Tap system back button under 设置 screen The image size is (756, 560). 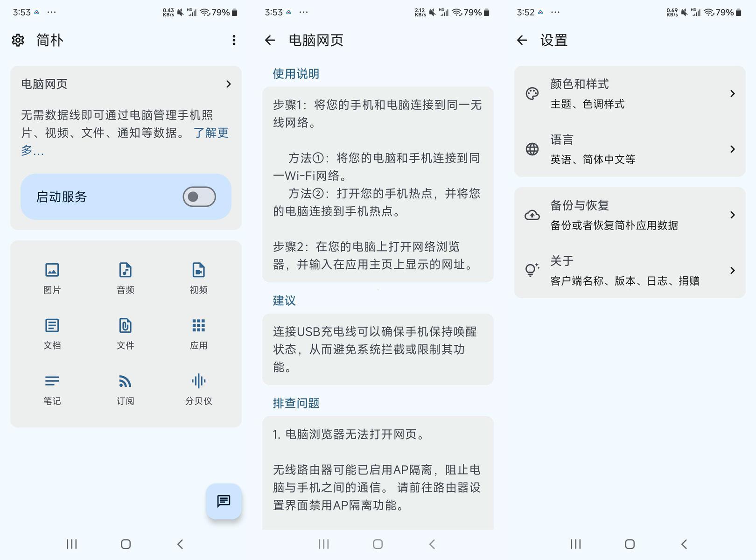click(684, 544)
